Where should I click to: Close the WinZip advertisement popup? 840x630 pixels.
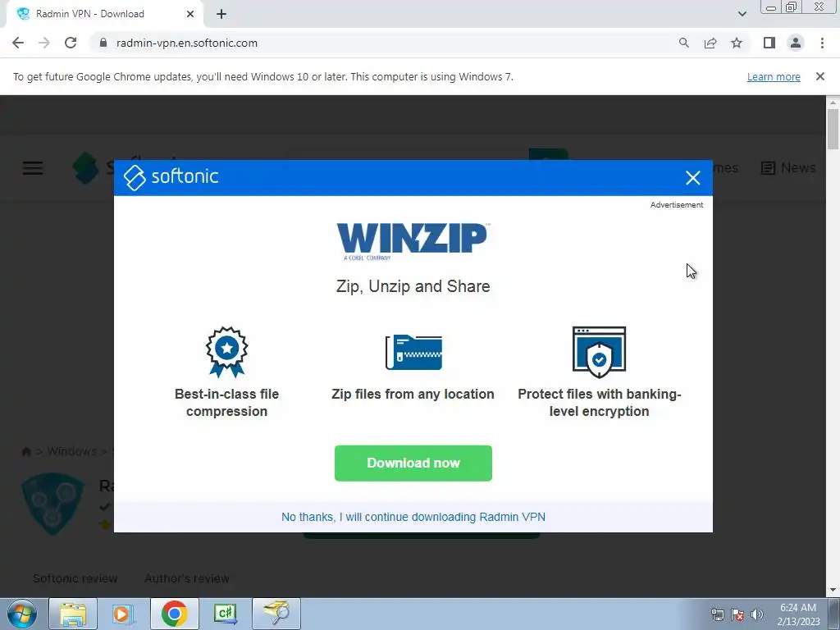[692, 178]
